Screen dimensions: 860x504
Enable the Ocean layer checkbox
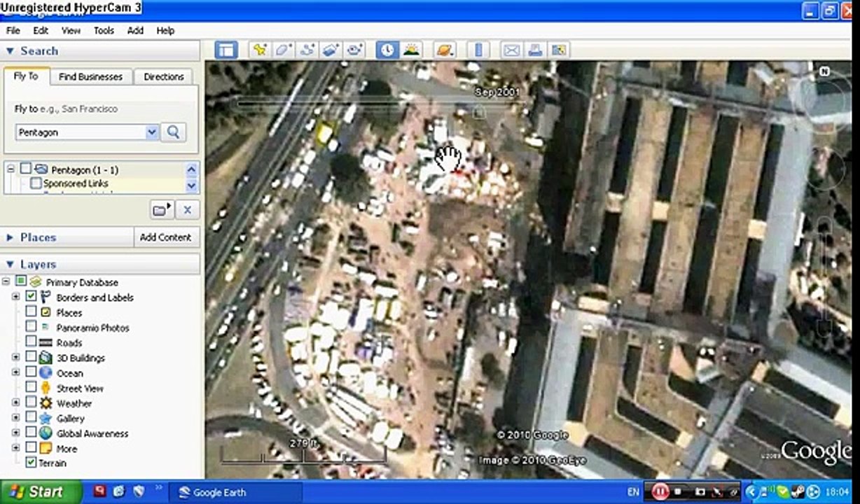31,373
